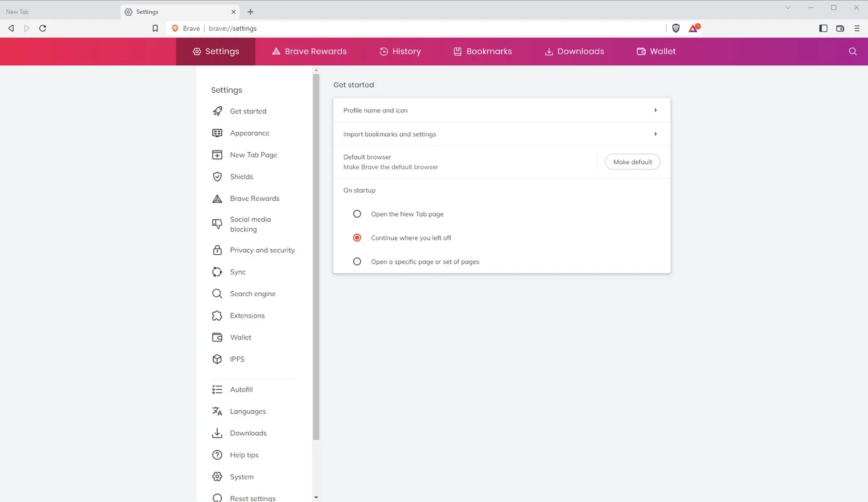The image size is (868, 502).
Task: Open the Brave Wallet toolbar icon
Action: (x=840, y=28)
